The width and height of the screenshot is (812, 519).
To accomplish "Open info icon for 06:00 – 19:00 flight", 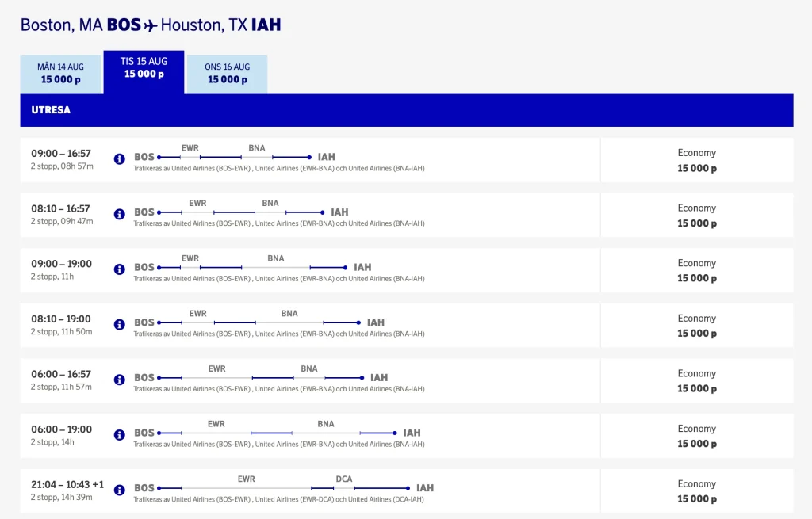I will (119, 435).
